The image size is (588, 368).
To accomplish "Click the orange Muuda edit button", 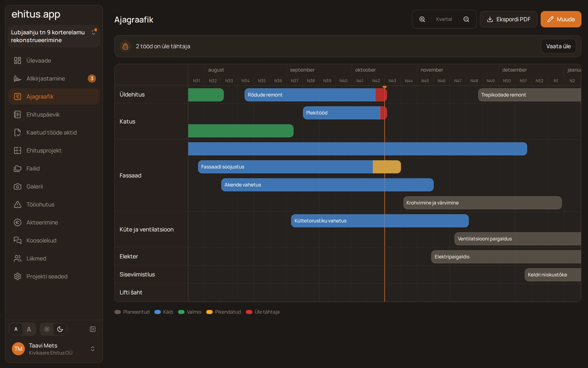I will click(561, 19).
